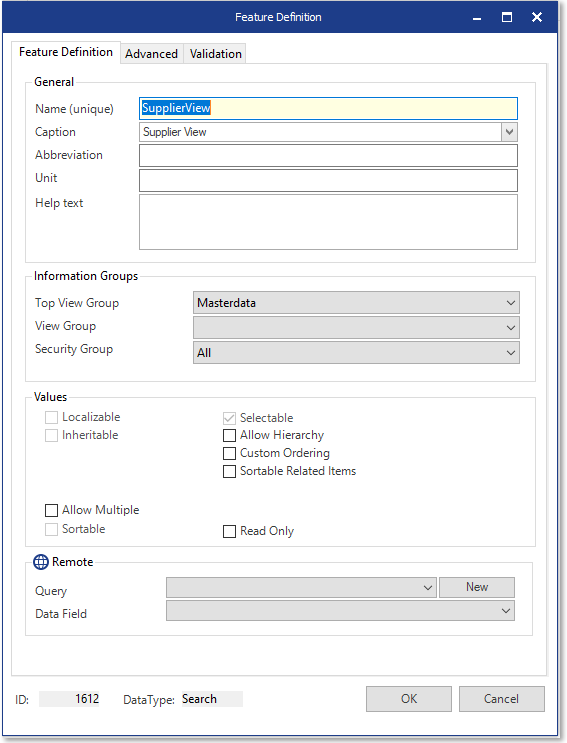Open the Caption dropdown arrow
Image resolution: width=567 pixels, height=743 pixels.
[x=510, y=132]
